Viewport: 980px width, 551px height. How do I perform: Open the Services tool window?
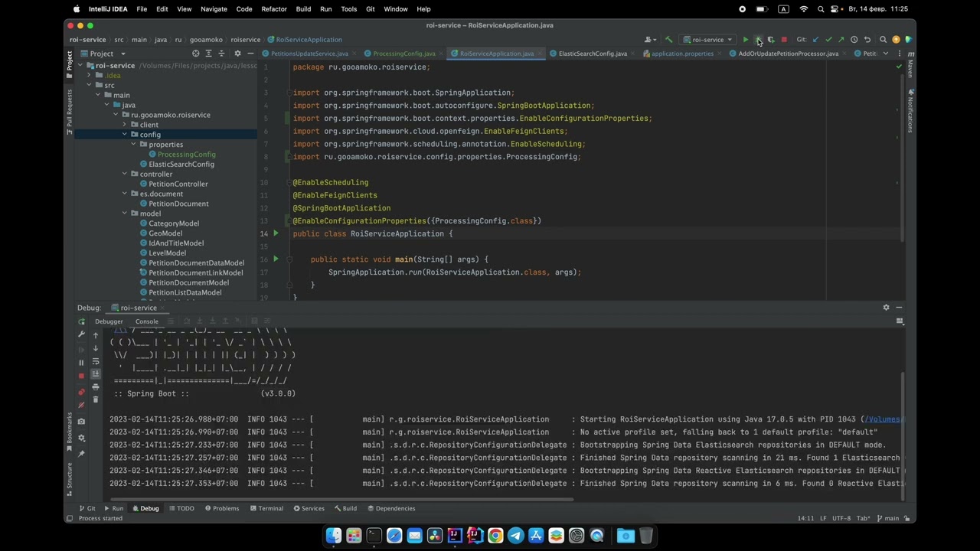coord(309,508)
